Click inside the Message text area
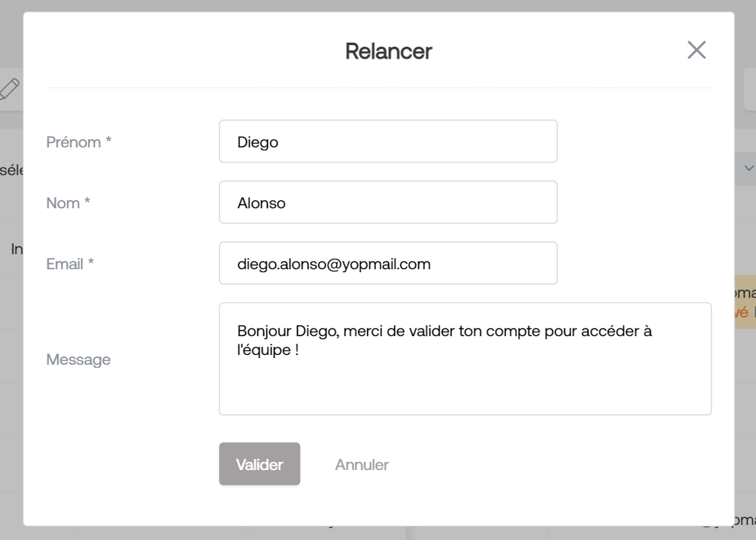The width and height of the screenshot is (756, 540). (466, 359)
